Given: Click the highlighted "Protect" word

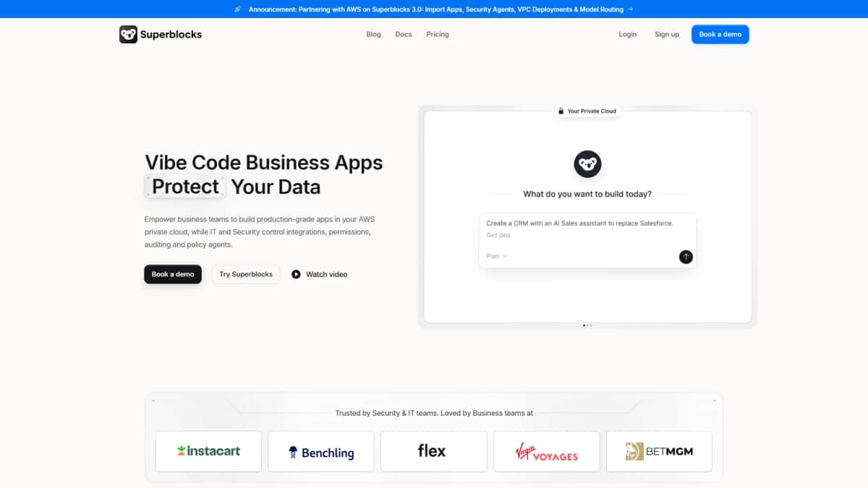Looking at the screenshot, I should 185,187.
